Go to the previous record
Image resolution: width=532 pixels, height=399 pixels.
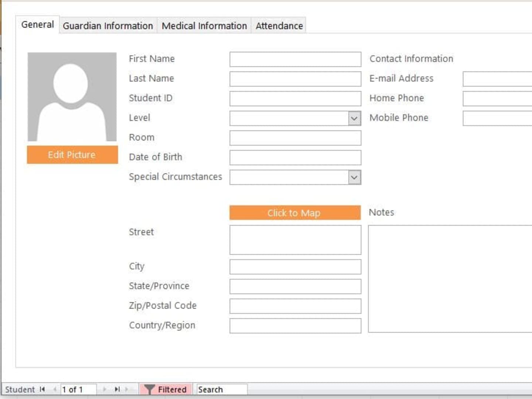[x=55, y=389]
